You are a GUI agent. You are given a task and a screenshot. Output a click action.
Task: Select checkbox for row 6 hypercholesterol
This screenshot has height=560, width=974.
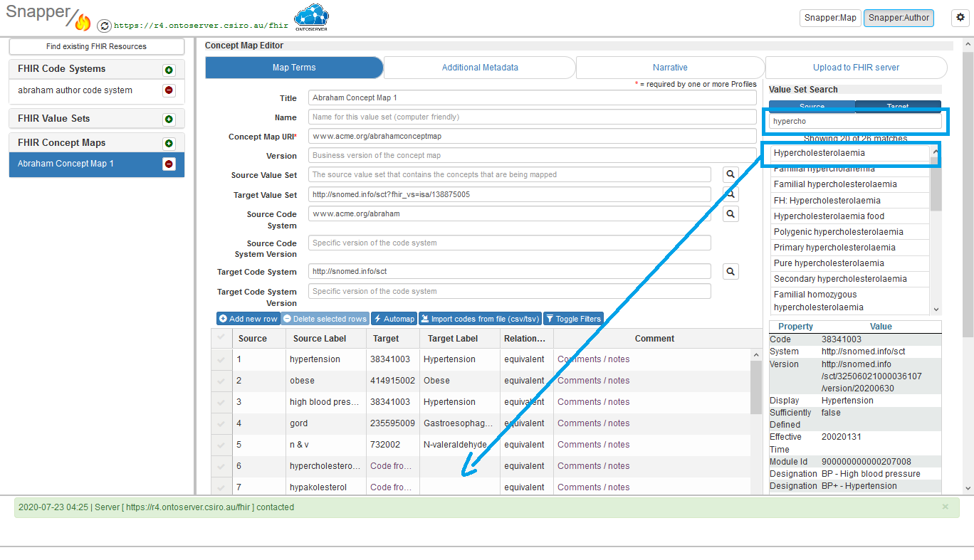[221, 467]
